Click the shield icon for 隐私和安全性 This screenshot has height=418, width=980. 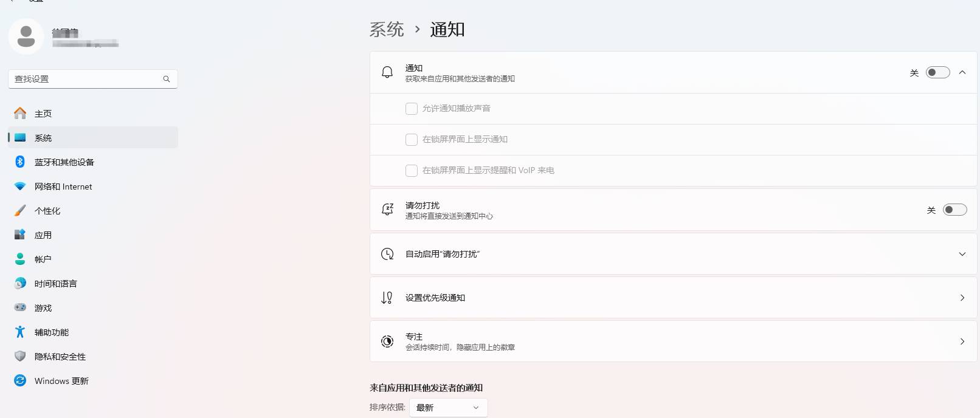click(x=20, y=356)
